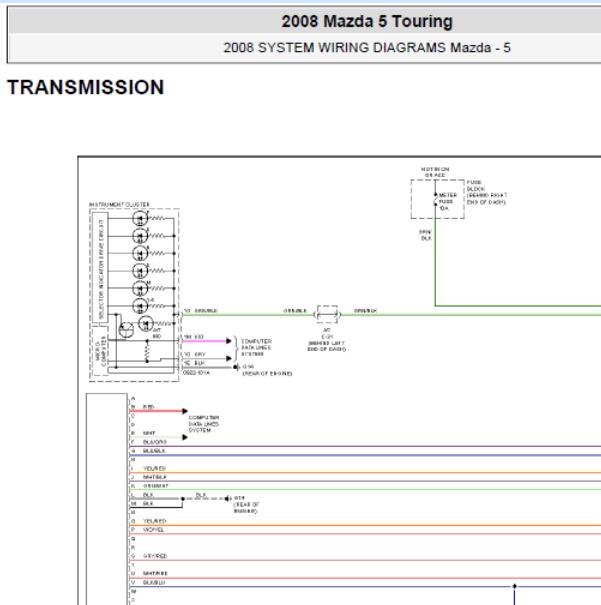Image resolution: width=601 pixels, height=605 pixels.
Task: Click the GRN/WHT wire label at pin K
Action: coord(156,486)
